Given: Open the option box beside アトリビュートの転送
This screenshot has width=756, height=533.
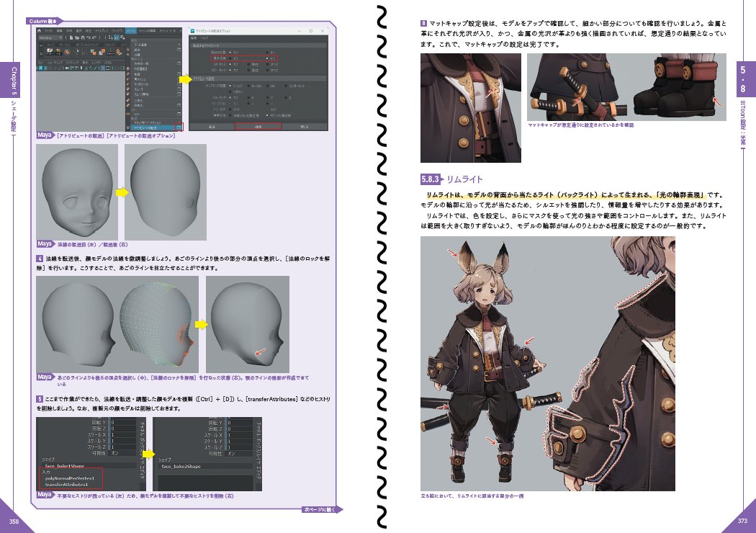Looking at the screenshot, I should (178, 126).
